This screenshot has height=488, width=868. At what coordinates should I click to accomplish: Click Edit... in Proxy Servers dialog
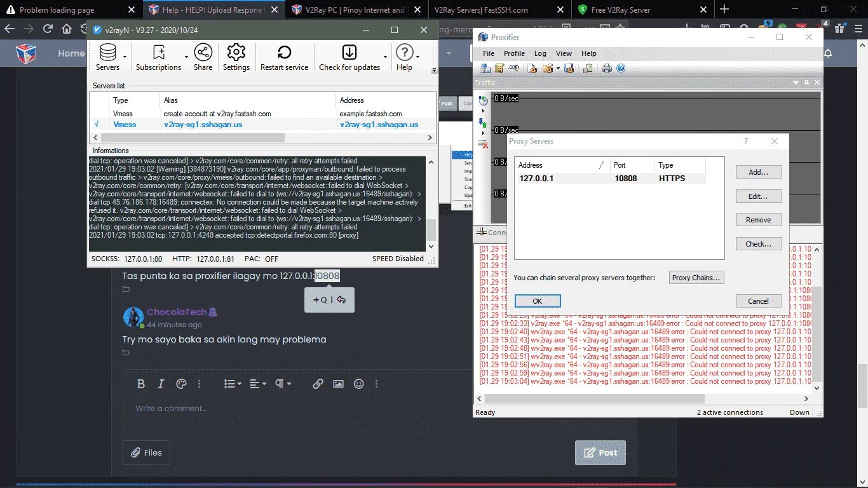[x=759, y=196]
